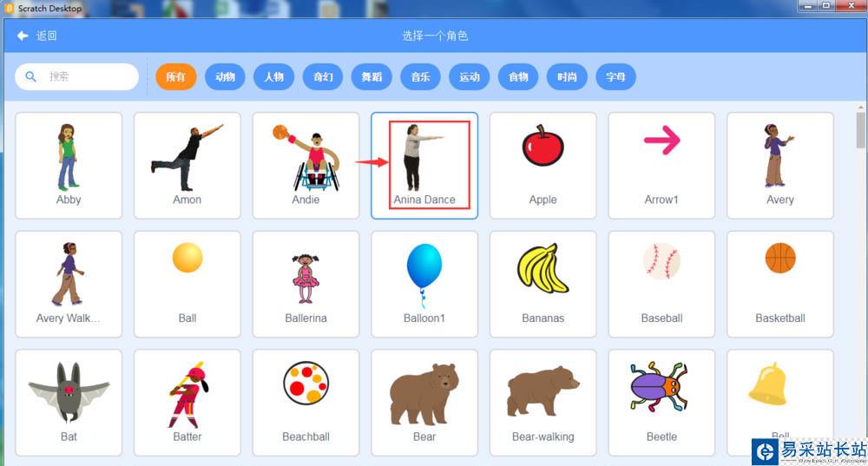Screen dimensions: 868x466
Task: Click the back arrow 返回
Action: [36, 36]
